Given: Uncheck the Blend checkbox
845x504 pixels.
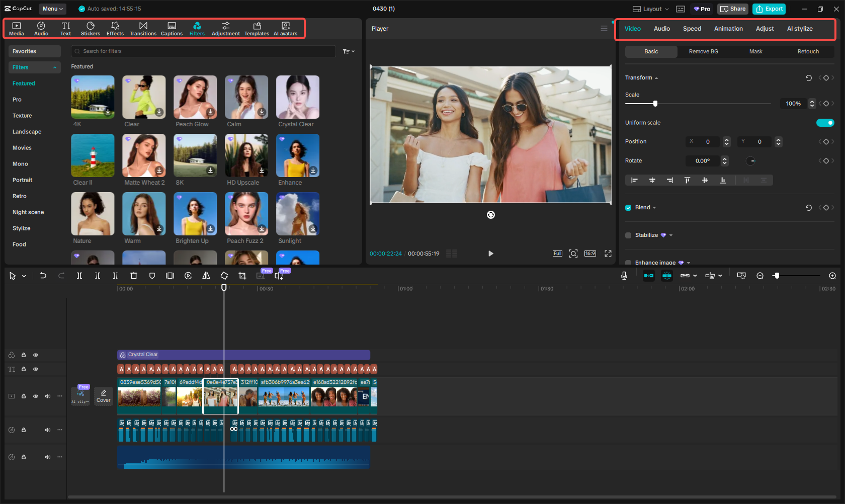Looking at the screenshot, I should click(x=628, y=207).
